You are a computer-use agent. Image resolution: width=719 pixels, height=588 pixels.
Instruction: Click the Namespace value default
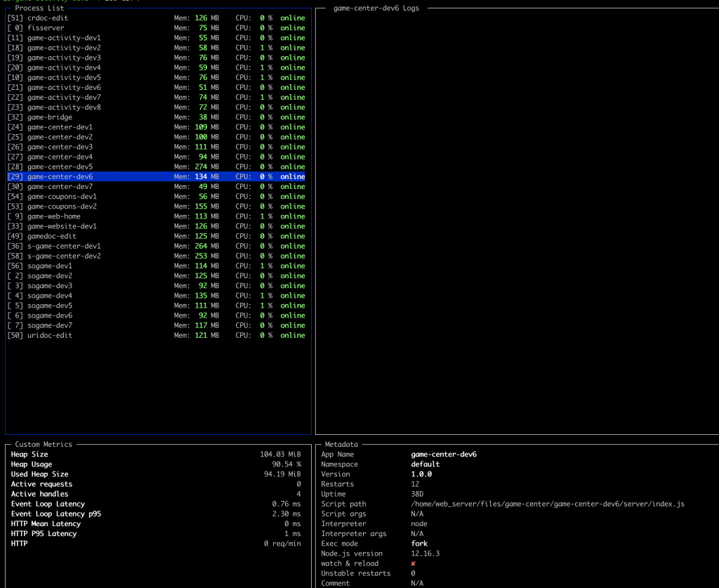tap(425, 464)
